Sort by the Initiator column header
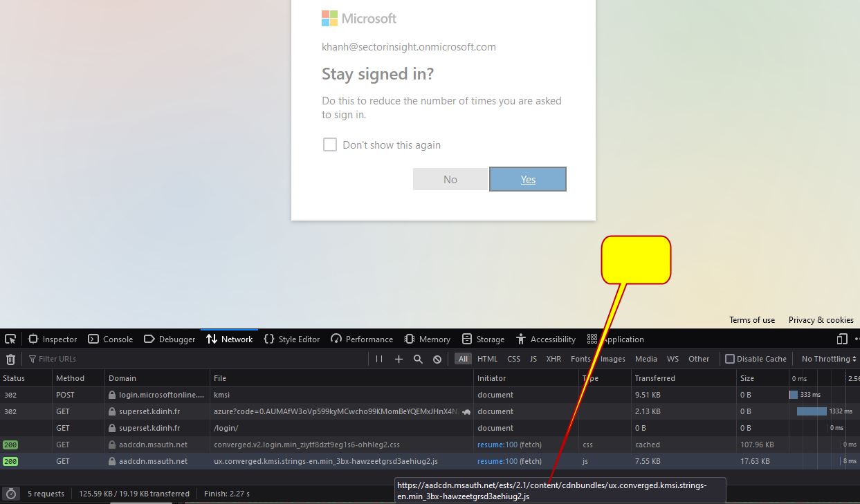This screenshot has height=504, width=860. (x=527, y=378)
